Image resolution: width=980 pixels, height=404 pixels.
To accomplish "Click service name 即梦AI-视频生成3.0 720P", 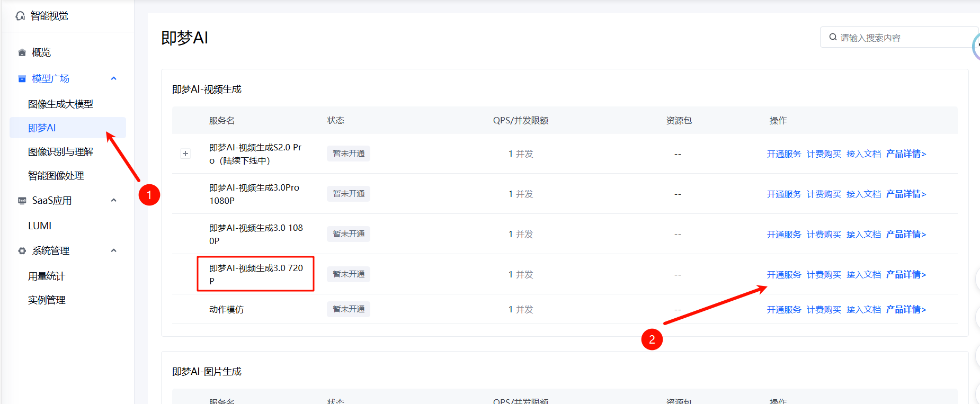I will [256, 274].
